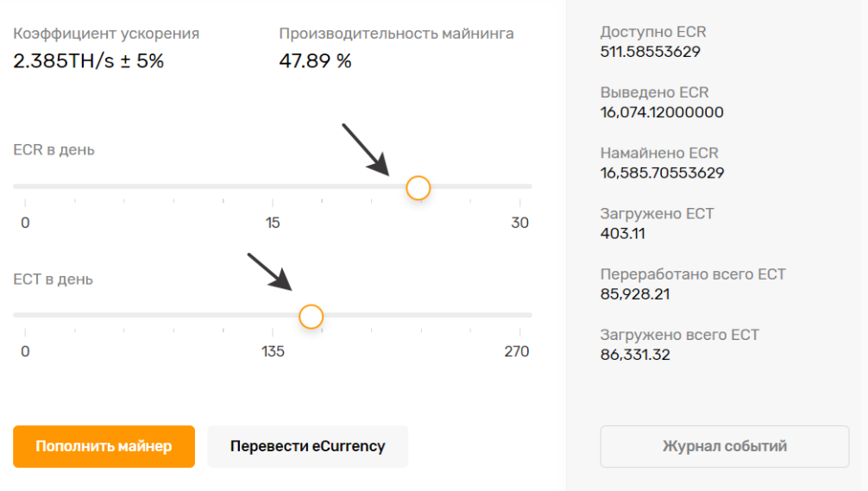Image resolution: width=868 pixels, height=491 pixels.
Task: Set ECR в день slider to 30 mark
Action: coord(519,186)
